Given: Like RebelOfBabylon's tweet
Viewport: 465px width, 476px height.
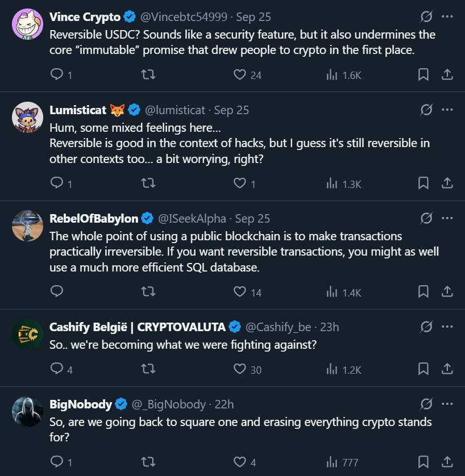Looking at the screenshot, I should [x=240, y=292].
